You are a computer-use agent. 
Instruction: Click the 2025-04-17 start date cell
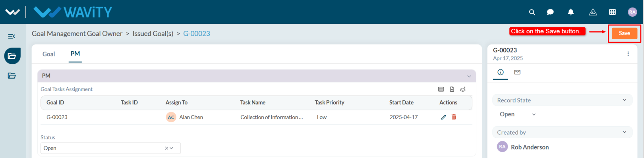[x=404, y=117]
